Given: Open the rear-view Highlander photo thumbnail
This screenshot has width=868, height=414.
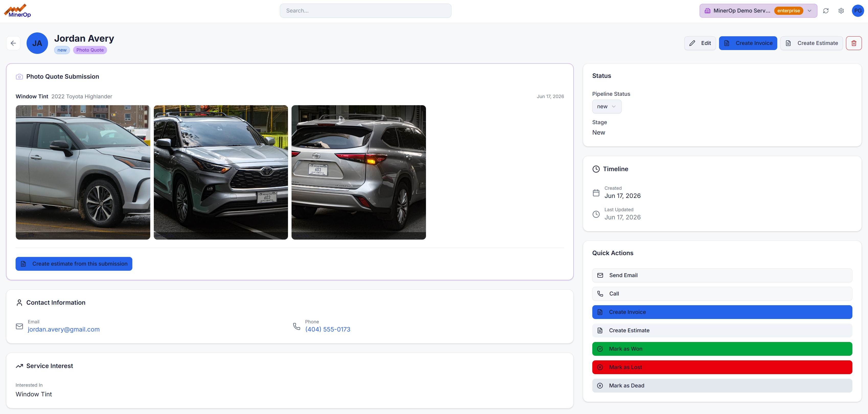Looking at the screenshot, I should tap(358, 172).
